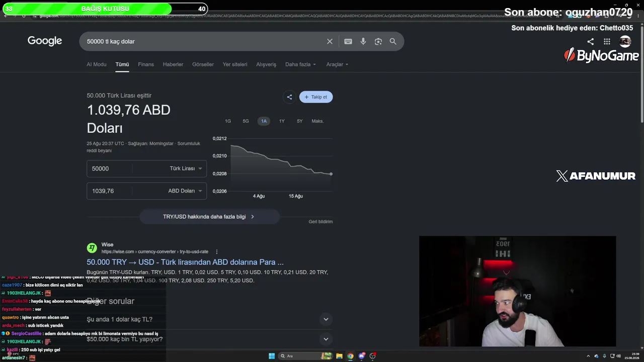The height and width of the screenshot is (362, 644).
Task: Open the Google account avatar menu
Action: pyautogui.click(x=625, y=42)
